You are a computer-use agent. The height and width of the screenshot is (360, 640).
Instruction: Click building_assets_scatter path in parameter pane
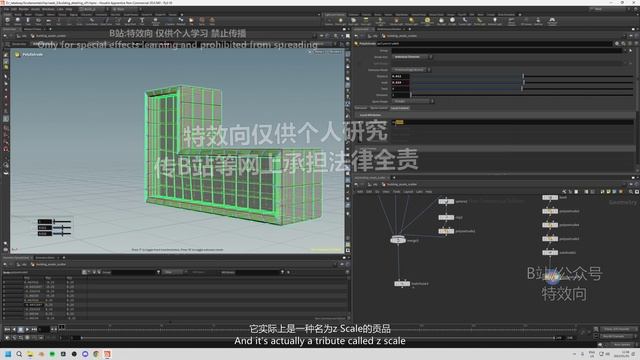point(399,36)
